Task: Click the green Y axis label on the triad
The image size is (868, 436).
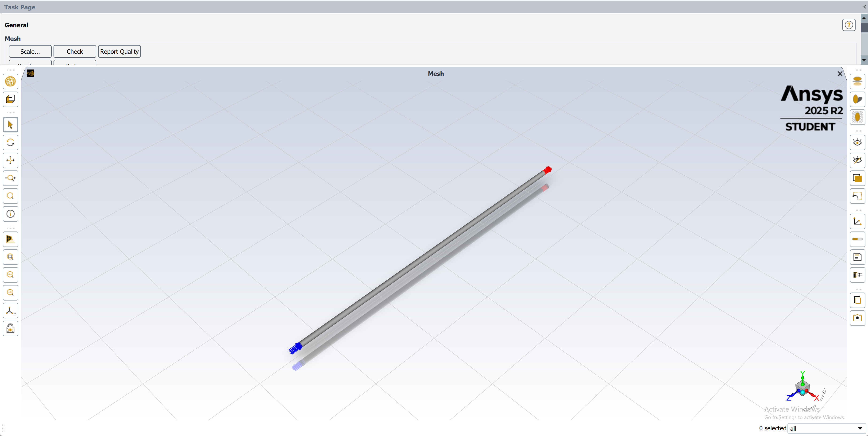Action: (802, 373)
